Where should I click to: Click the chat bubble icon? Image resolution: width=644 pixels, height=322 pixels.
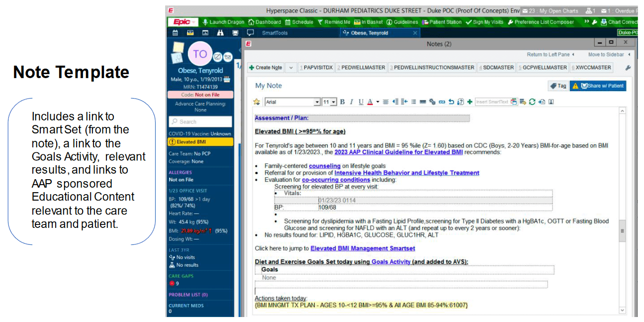(x=250, y=33)
